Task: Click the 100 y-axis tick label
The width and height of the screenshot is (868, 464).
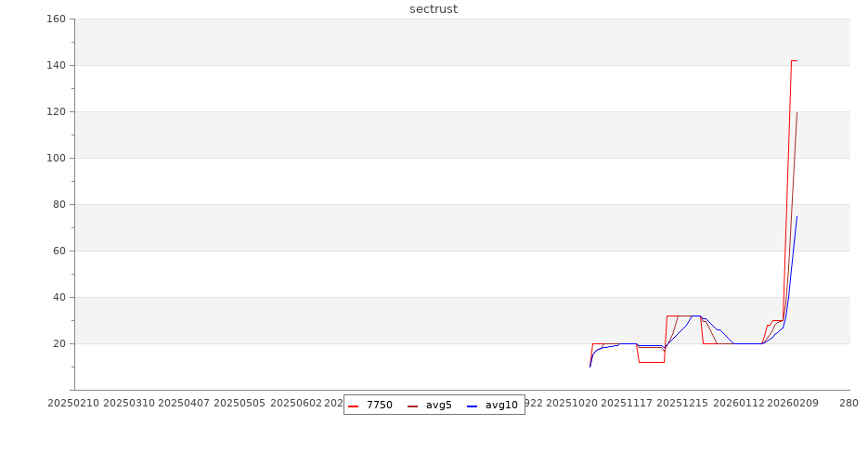Action: pyautogui.click(x=55, y=158)
